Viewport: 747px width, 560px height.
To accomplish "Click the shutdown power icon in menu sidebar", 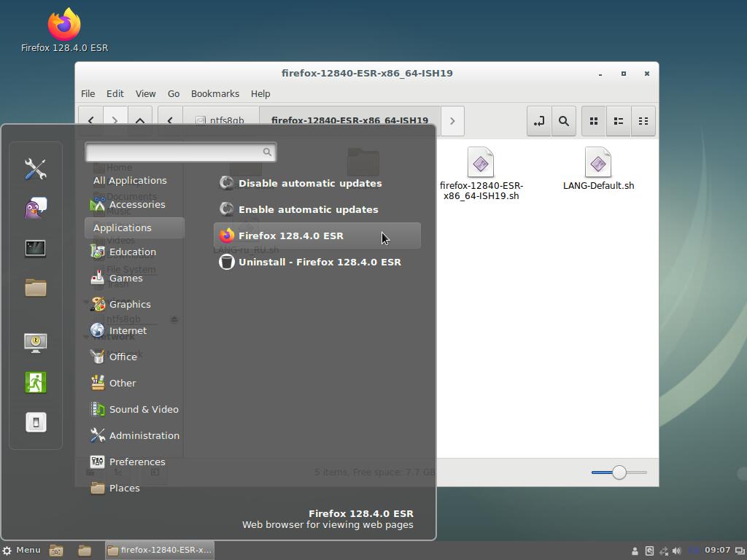I will (36, 422).
